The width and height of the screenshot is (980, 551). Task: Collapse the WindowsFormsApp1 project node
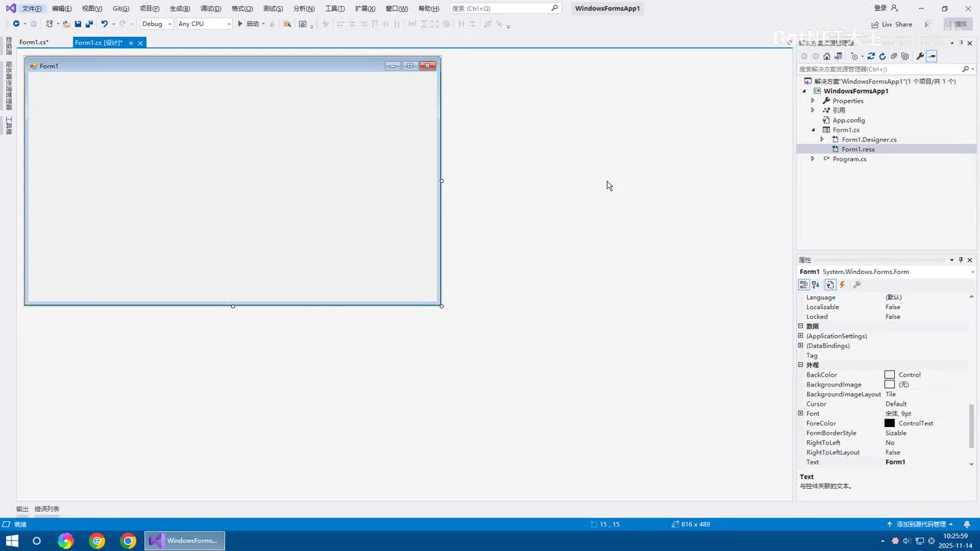pyautogui.click(x=804, y=91)
